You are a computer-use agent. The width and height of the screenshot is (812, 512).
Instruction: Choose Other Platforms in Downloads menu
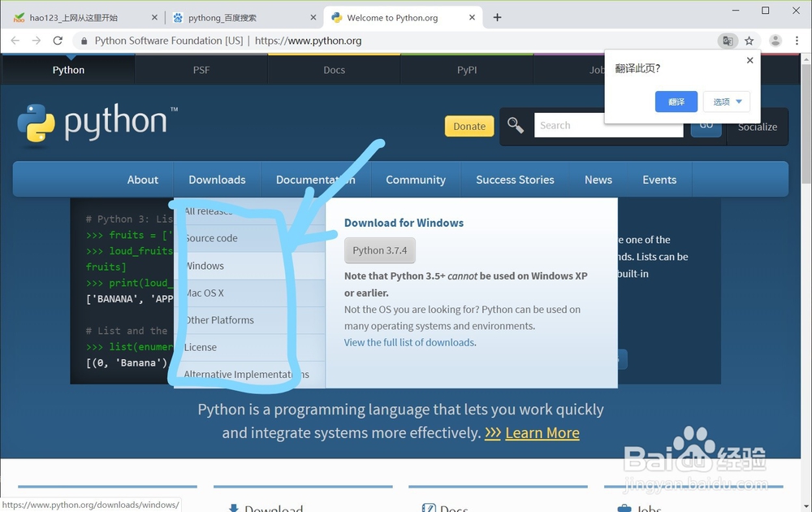tap(249, 320)
